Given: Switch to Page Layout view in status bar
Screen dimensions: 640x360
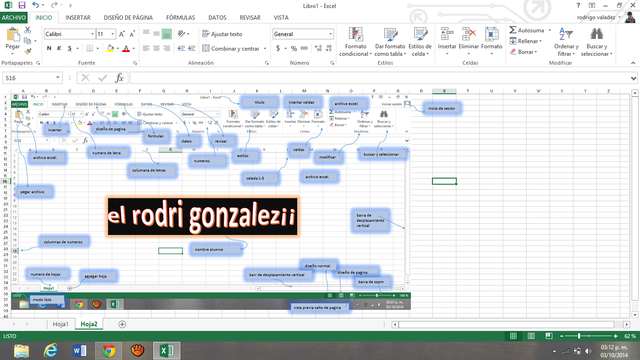Looking at the screenshot, I should [x=531, y=336].
